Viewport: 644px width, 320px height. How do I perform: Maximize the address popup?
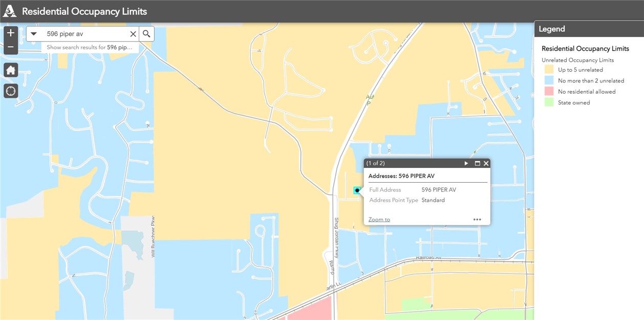[477, 163]
